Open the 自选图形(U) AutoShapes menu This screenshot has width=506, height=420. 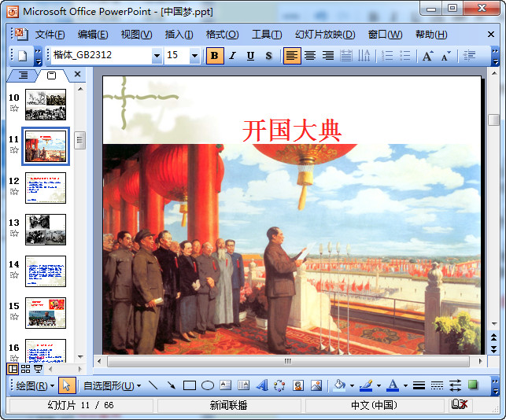[113, 385]
